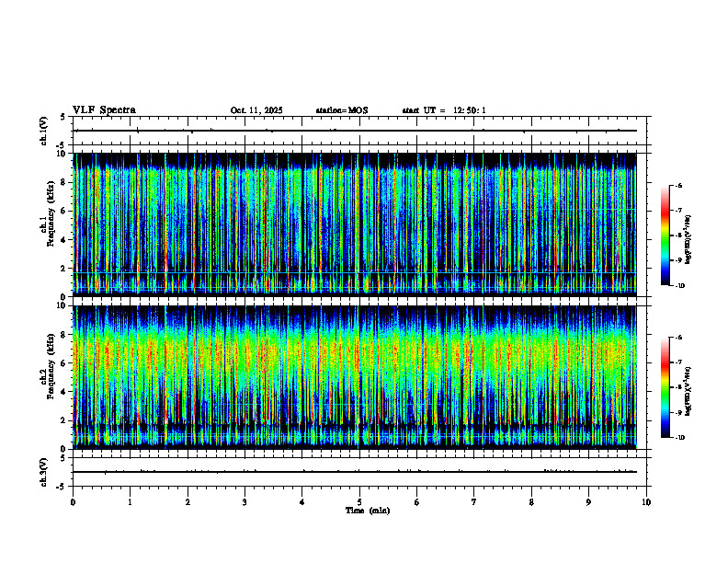Click the time axis tick label "5"
Screen dimensions: 728x563
(359, 502)
